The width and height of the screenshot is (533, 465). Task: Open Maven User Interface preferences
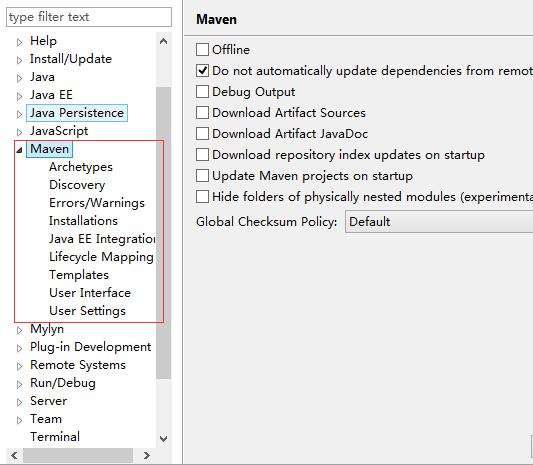pyautogui.click(x=90, y=293)
